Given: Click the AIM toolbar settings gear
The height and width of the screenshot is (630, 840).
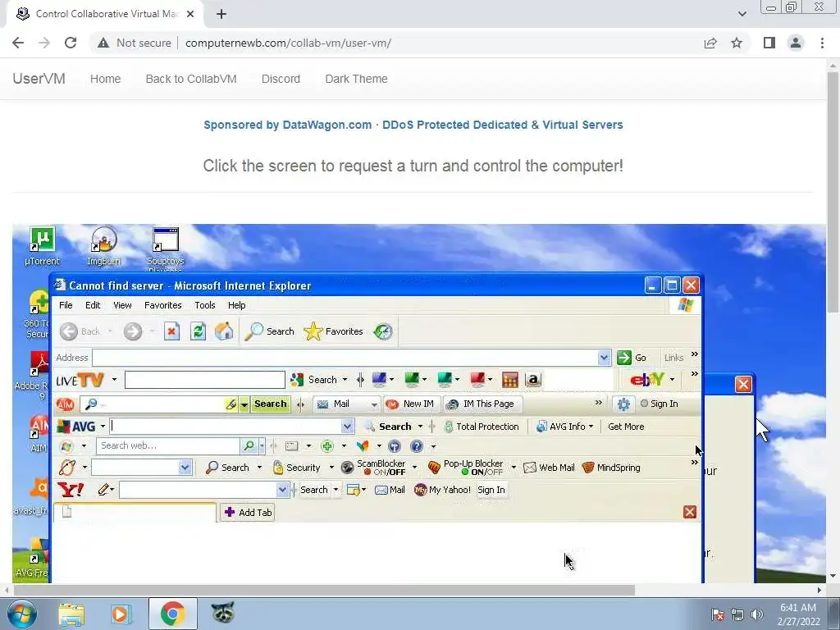Looking at the screenshot, I should (623, 404).
